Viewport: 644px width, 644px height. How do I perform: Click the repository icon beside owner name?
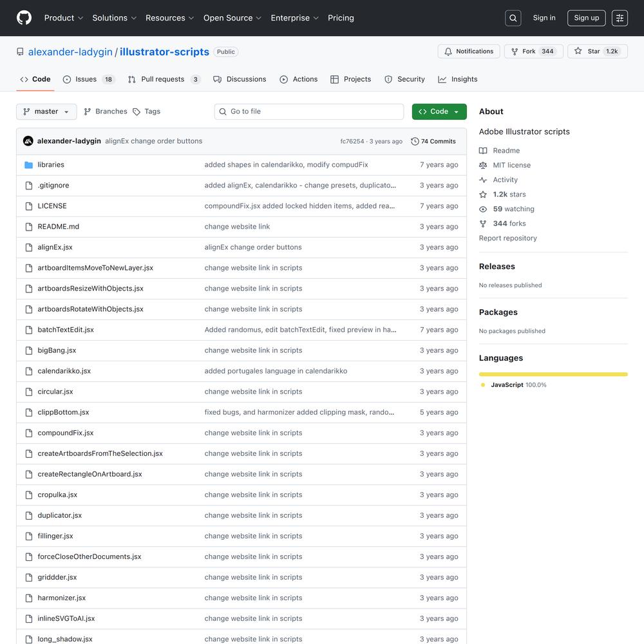coord(20,52)
